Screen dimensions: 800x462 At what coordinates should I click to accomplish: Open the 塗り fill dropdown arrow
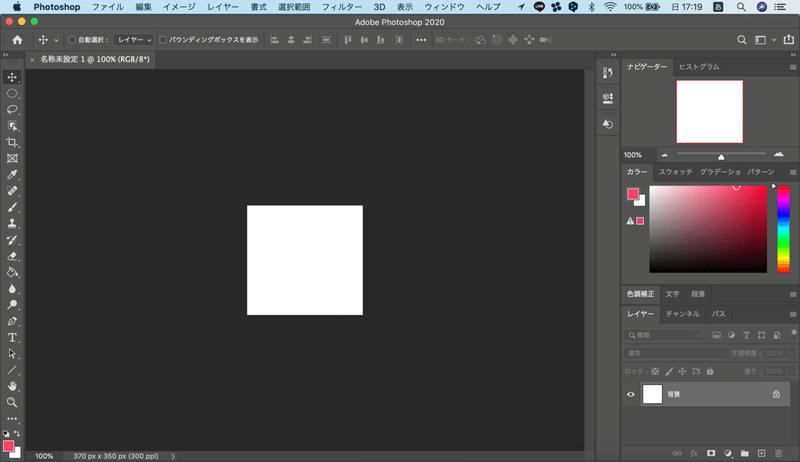click(x=791, y=371)
